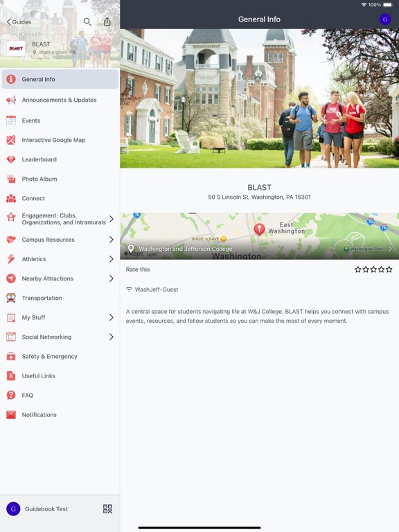Tap the Maps Legal link
Screen dimensions: 399x532
point(152,254)
